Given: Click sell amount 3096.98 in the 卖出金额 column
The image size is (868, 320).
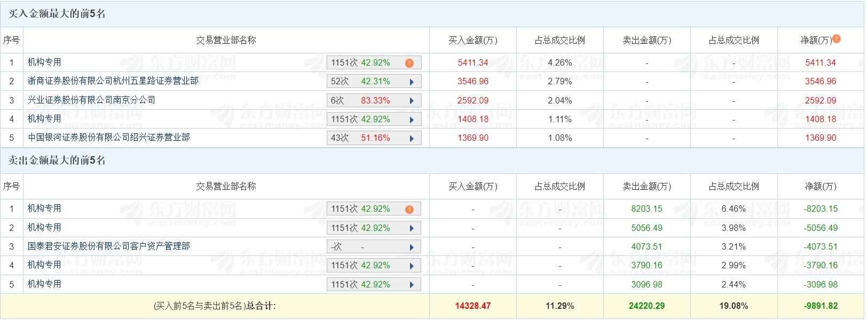Looking at the screenshot, I should tap(647, 285).
